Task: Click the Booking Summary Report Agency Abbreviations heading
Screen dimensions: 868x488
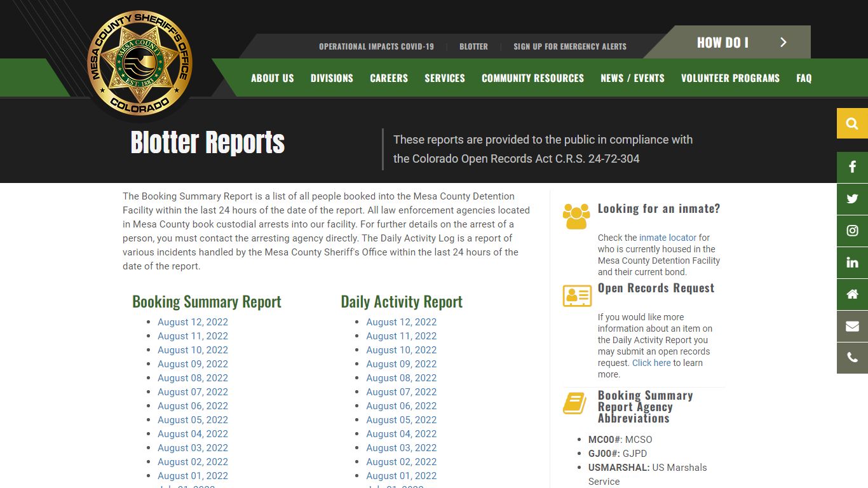Action: click(x=645, y=407)
